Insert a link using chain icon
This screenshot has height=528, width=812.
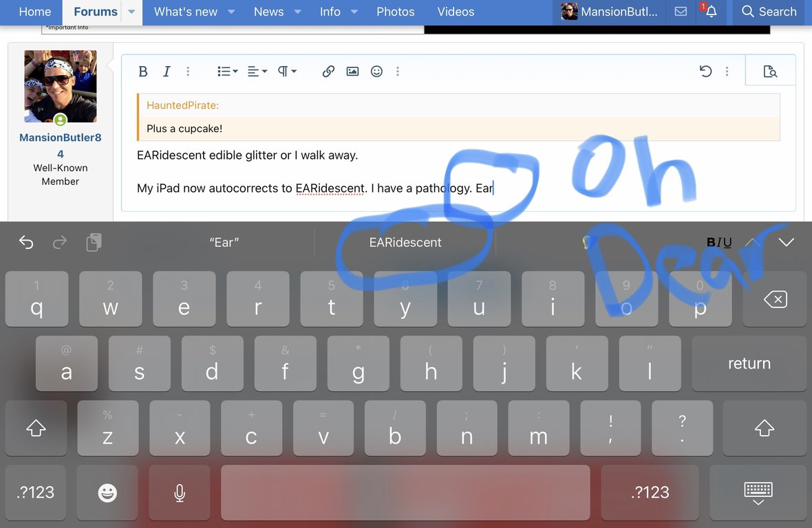pos(328,71)
